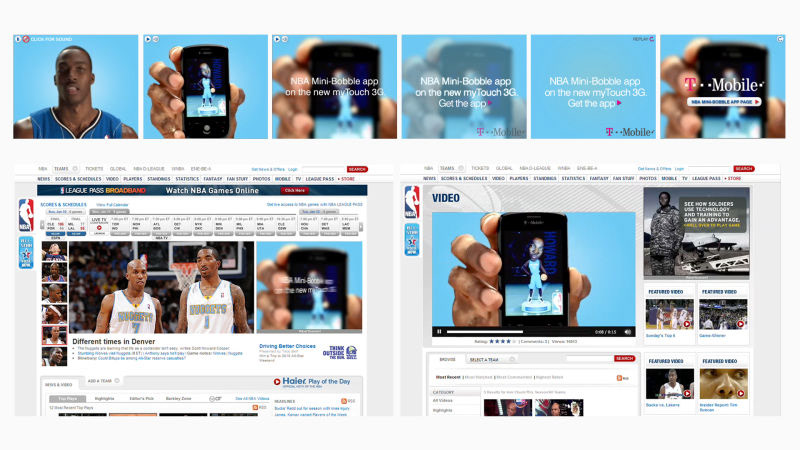The height and width of the screenshot is (450, 800).
Task: Click the League Pass 'Click Here' button
Action: click(x=295, y=190)
